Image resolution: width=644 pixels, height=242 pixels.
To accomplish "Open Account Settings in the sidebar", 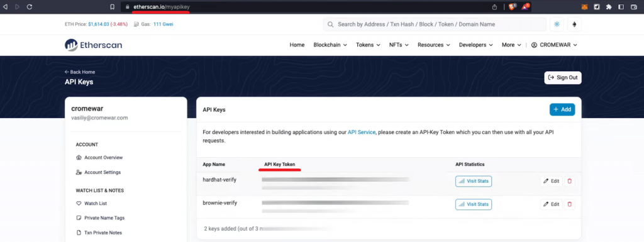I will 98,172.
